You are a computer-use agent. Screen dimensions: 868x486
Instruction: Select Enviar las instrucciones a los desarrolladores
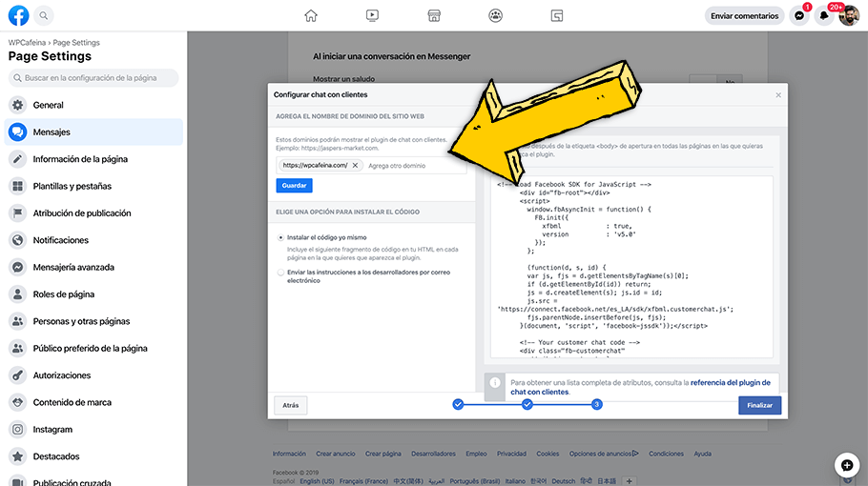tap(280, 273)
